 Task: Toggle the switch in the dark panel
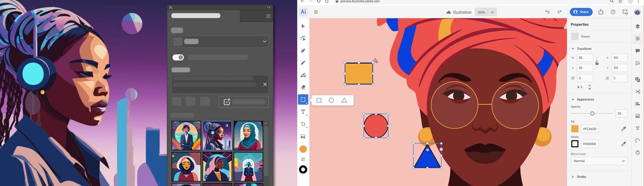click(x=178, y=57)
